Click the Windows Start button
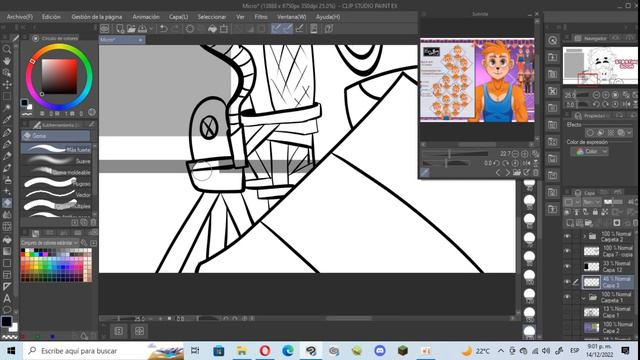Image resolution: width=640 pixels, height=360 pixels. (11, 351)
